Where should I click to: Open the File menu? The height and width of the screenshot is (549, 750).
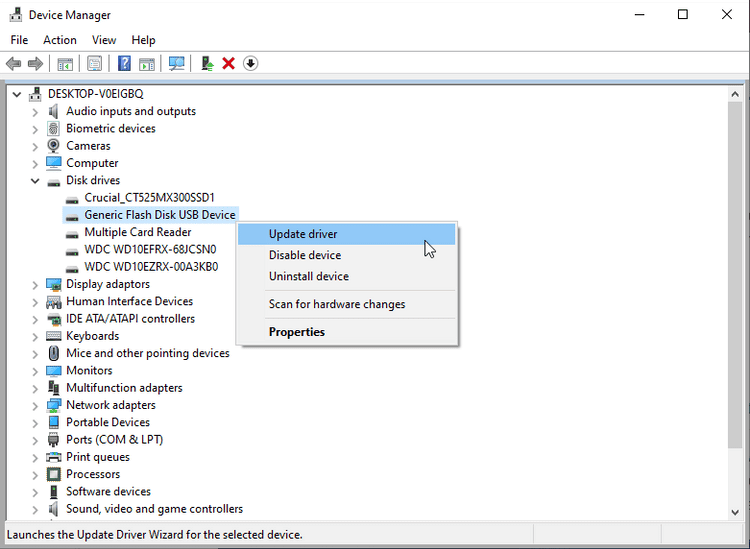pos(19,40)
